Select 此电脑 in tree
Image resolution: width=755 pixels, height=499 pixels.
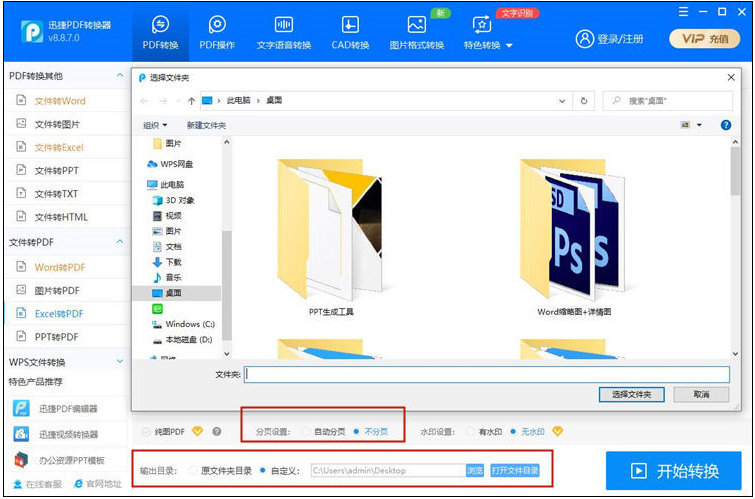pos(166,184)
